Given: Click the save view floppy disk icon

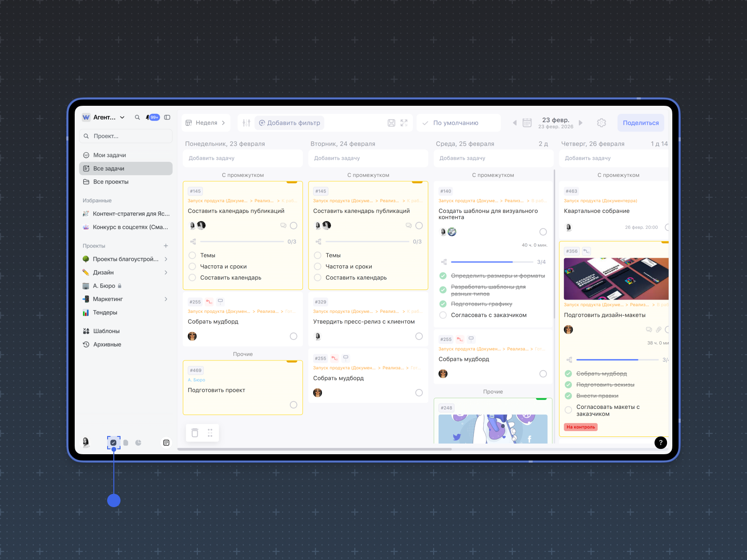Looking at the screenshot, I should (391, 123).
